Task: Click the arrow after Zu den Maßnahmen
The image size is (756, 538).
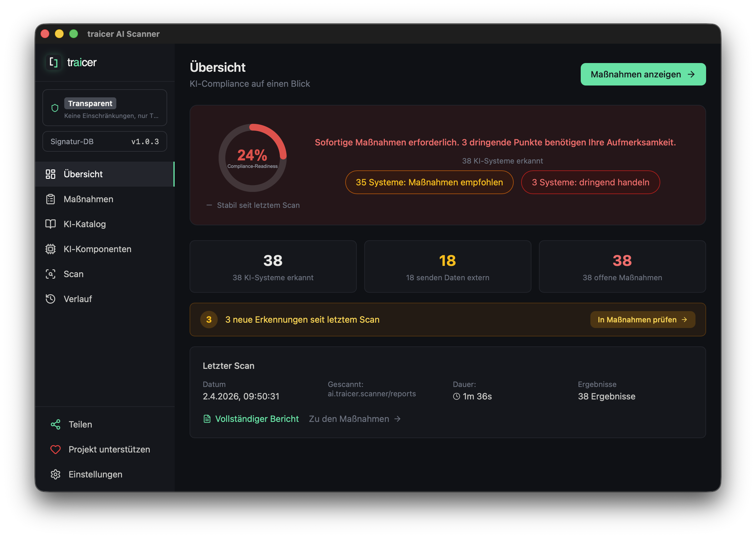Action: [398, 419]
